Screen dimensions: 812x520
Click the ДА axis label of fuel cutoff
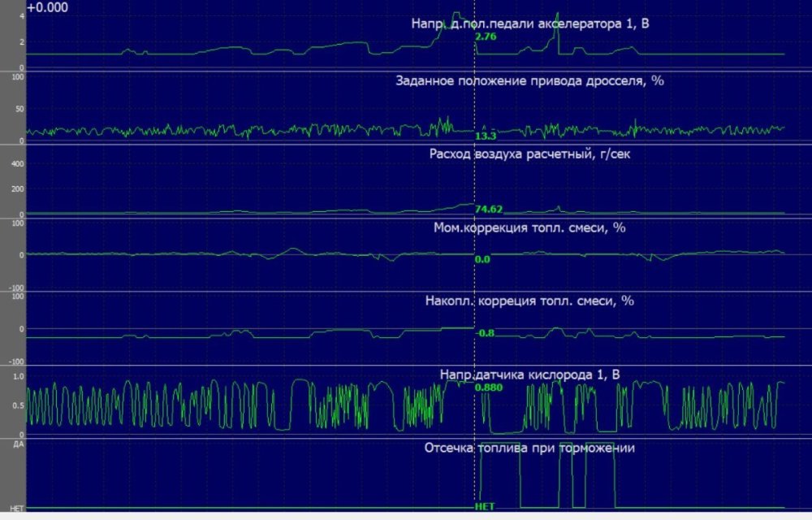point(18,444)
